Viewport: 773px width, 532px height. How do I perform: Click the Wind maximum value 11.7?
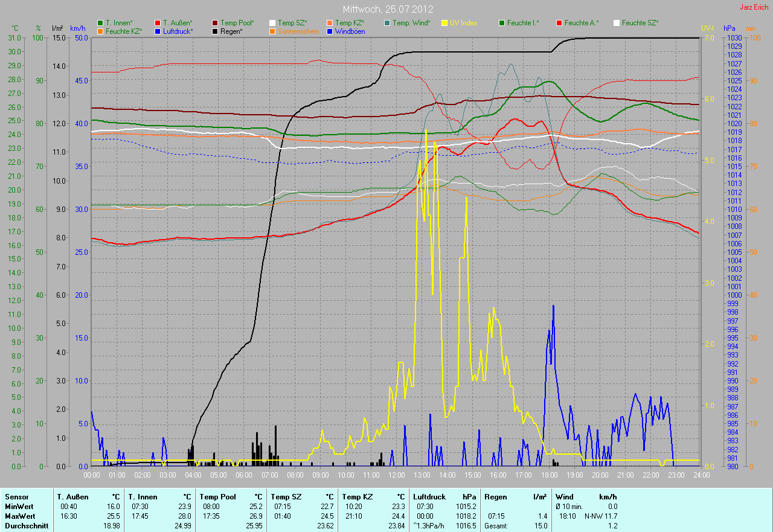click(612, 516)
